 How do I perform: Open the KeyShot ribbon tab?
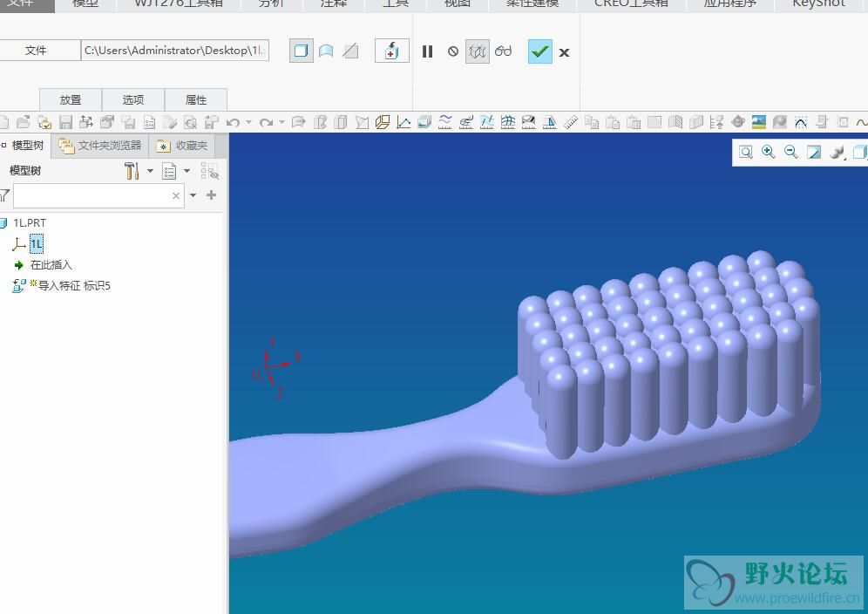pos(818,4)
